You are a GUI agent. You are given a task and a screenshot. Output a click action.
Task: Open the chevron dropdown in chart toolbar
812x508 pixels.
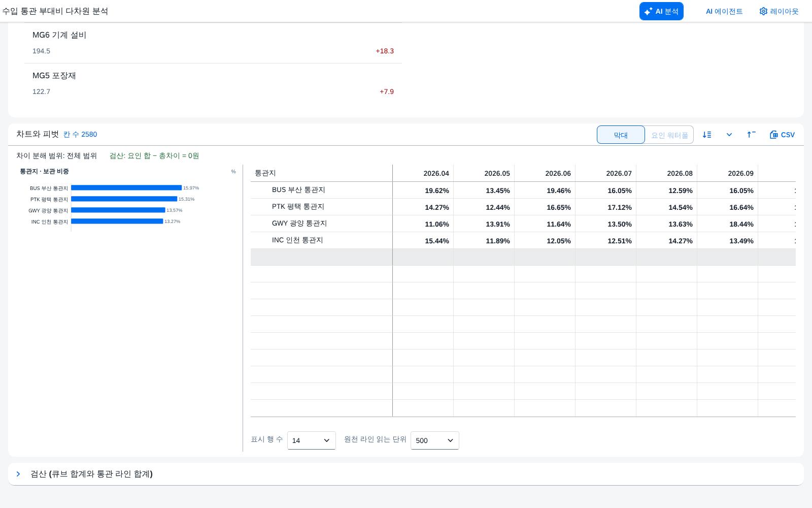[729, 135]
